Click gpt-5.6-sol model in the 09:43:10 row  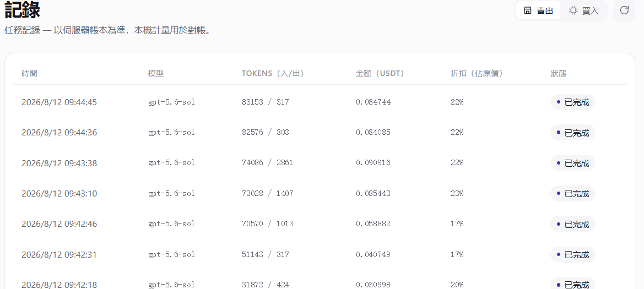click(171, 193)
